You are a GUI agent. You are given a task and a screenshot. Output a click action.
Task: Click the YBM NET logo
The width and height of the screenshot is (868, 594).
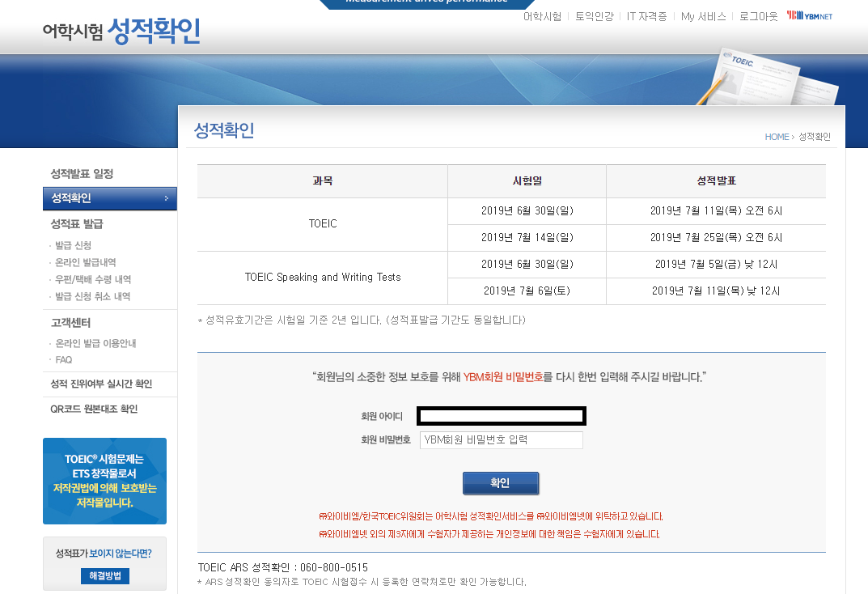810,16
